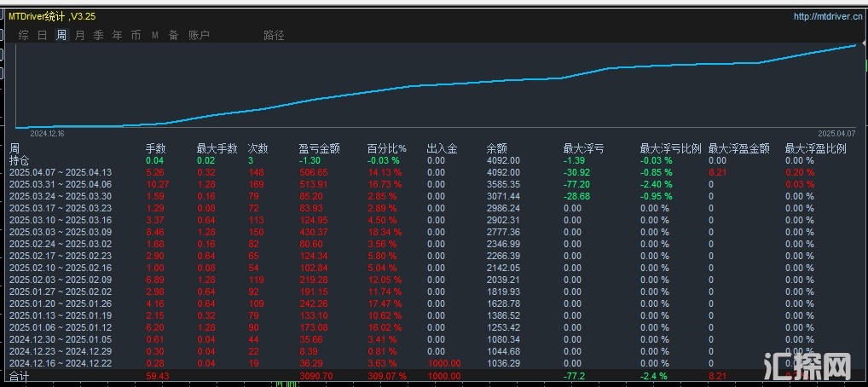Click the 最大浮盈比例 column header

(816, 148)
